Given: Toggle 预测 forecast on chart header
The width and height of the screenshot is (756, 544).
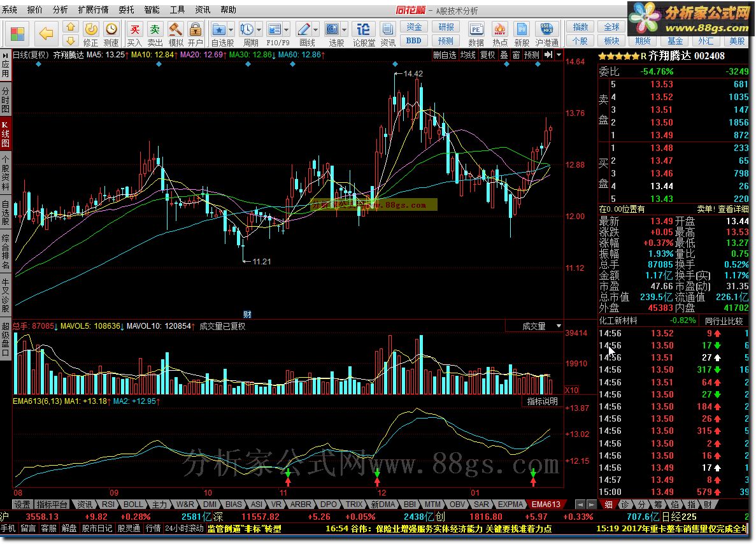Looking at the screenshot, I should pos(532,55).
